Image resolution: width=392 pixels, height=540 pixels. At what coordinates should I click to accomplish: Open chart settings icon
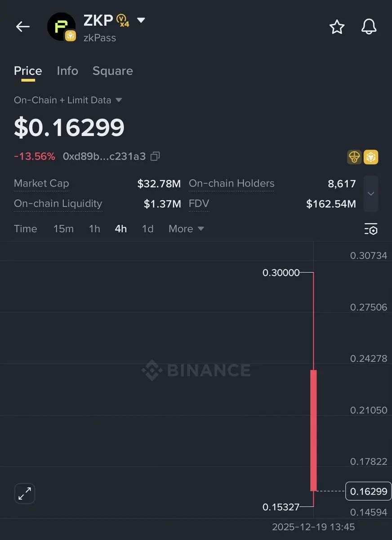(x=370, y=229)
